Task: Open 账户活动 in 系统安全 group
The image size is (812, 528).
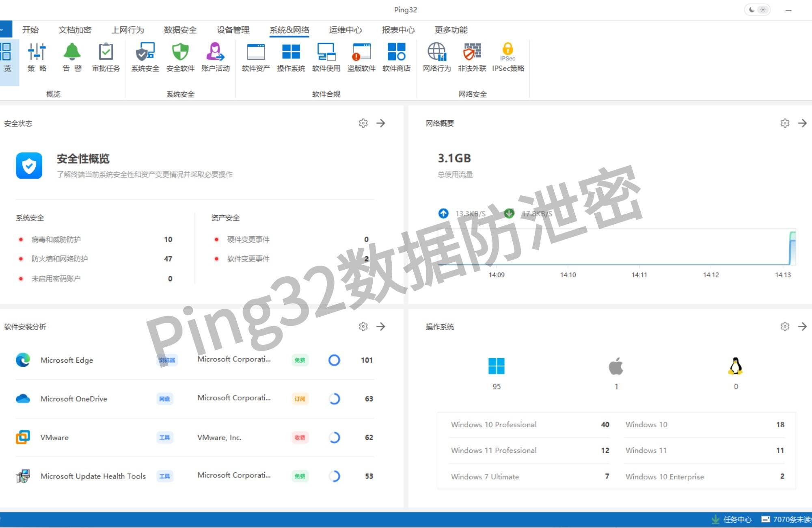Action: [x=216, y=58]
